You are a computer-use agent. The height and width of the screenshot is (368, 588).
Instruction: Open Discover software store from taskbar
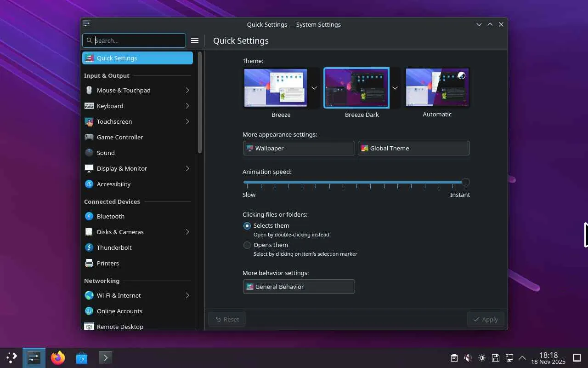click(82, 357)
